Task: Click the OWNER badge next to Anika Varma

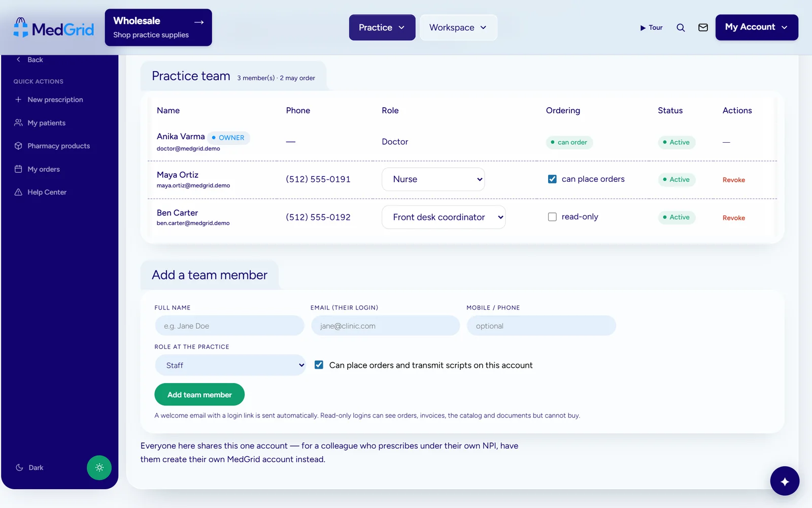Action: point(228,138)
